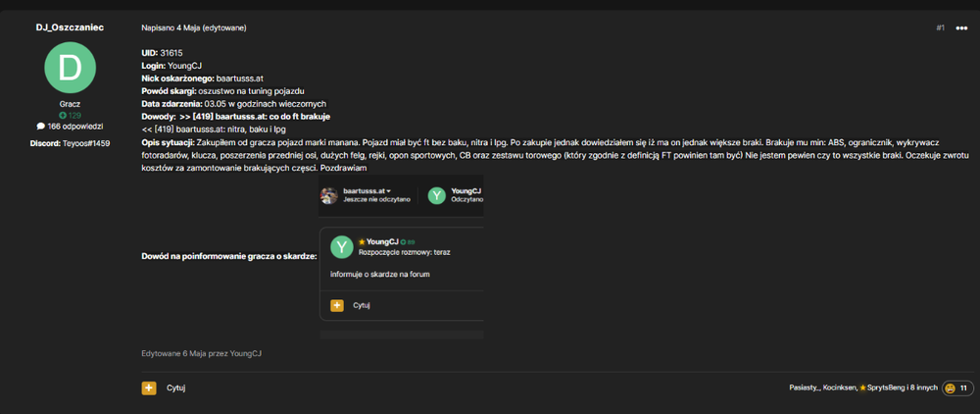Click the 166 odpowiedzi reply count
Image resolution: width=980 pixels, height=414 pixels.
(x=74, y=127)
